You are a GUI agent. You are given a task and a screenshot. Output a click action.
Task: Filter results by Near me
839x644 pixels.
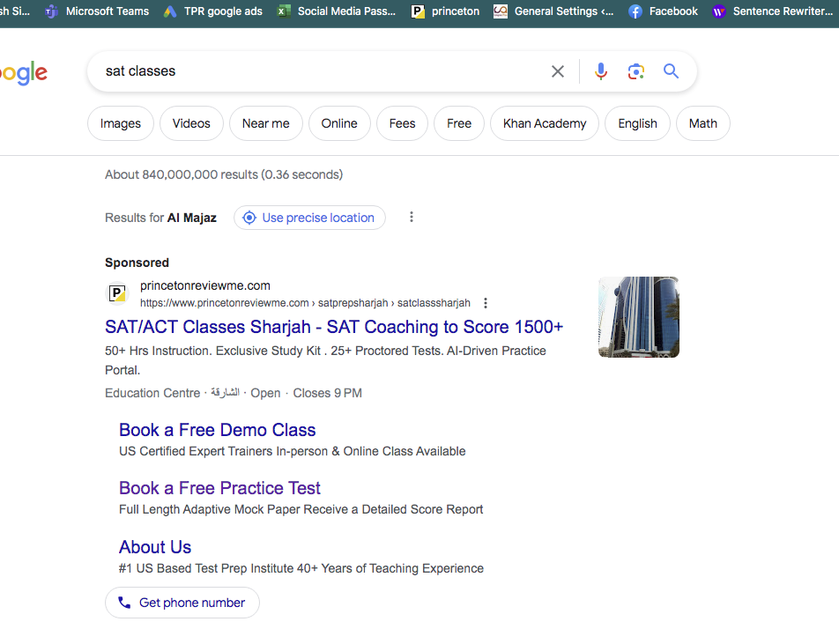point(265,123)
